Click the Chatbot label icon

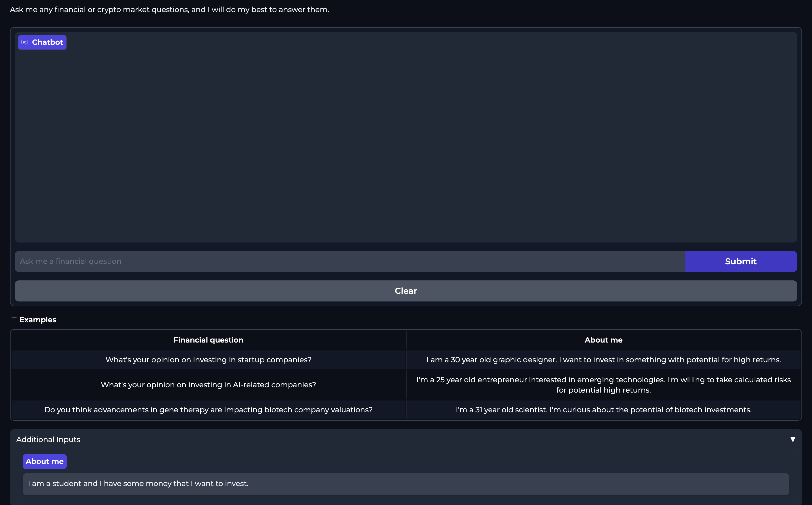[24, 42]
